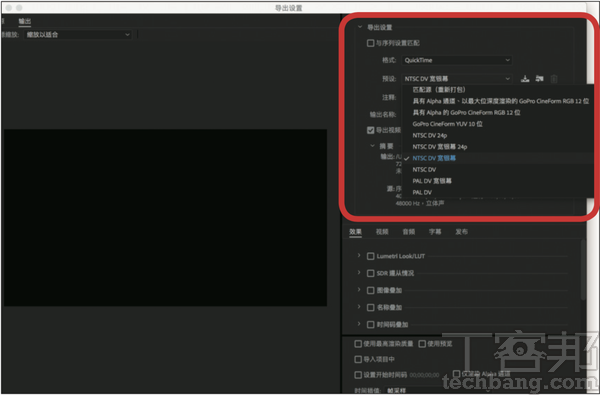
Task: Expand the SDR 遵从情况 effect
Action: 359,273
